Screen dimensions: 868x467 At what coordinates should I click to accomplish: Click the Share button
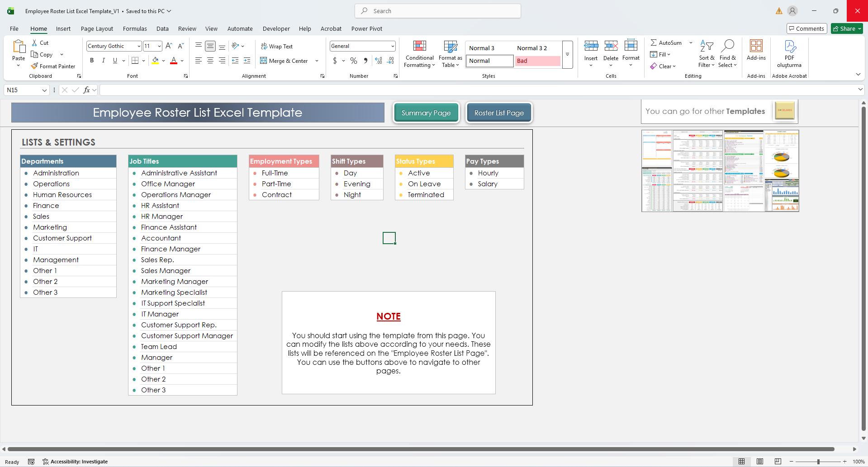click(847, 28)
